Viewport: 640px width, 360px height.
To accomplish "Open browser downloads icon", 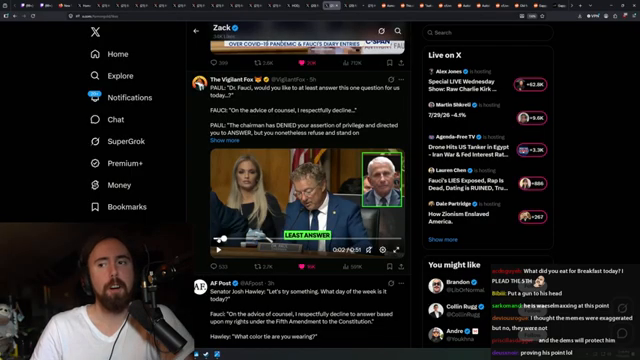I will coord(580,16).
